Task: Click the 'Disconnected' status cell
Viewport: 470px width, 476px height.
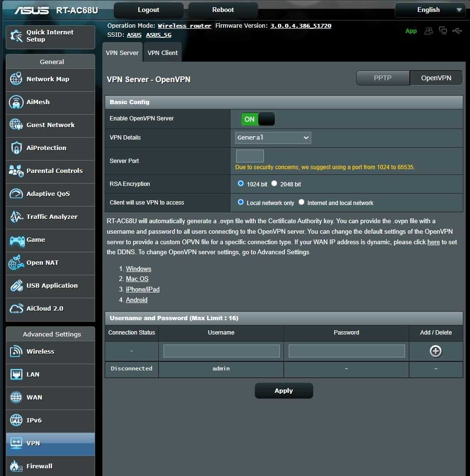Action: pos(131,368)
